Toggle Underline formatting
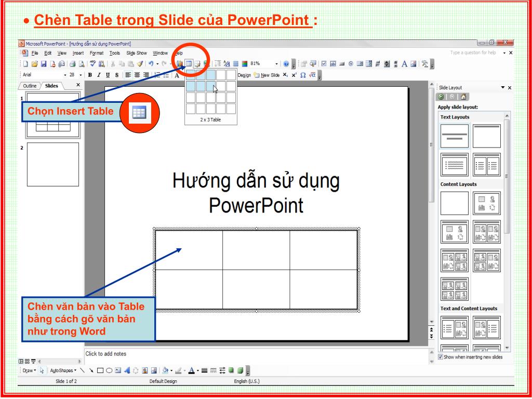Screen dimensions: 532x399 (108, 75)
